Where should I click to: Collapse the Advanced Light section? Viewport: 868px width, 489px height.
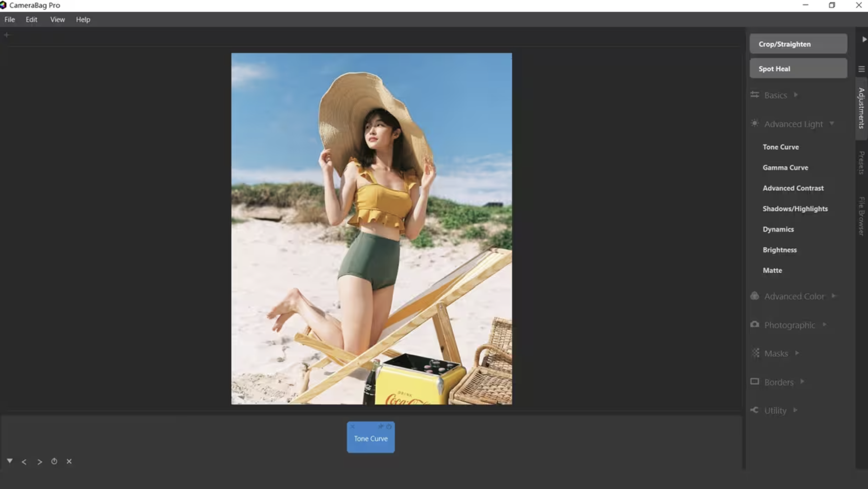coord(793,124)
